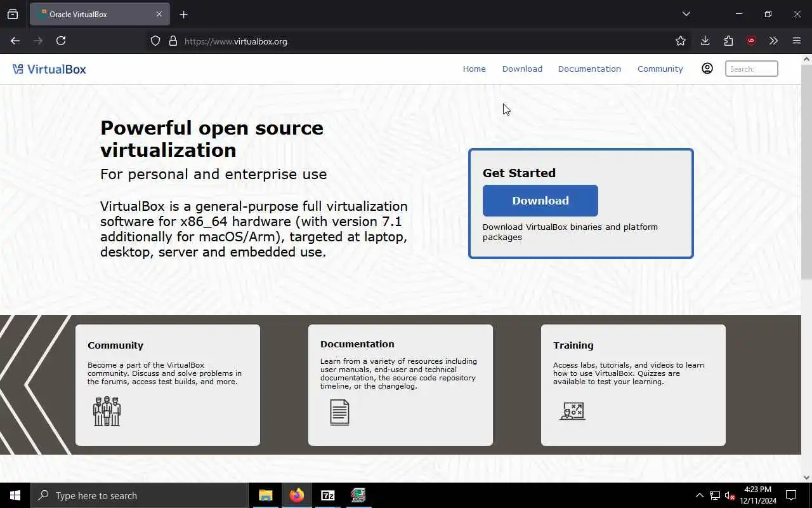
Task: Go back using browser back arrow
Action: (x=15, y=41)
